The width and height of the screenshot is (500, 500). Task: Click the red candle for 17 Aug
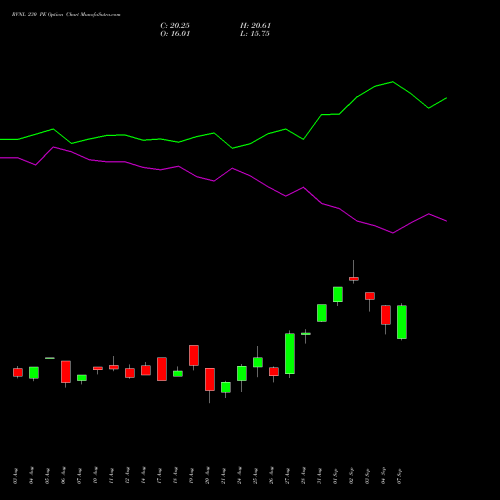pos(162,369)
